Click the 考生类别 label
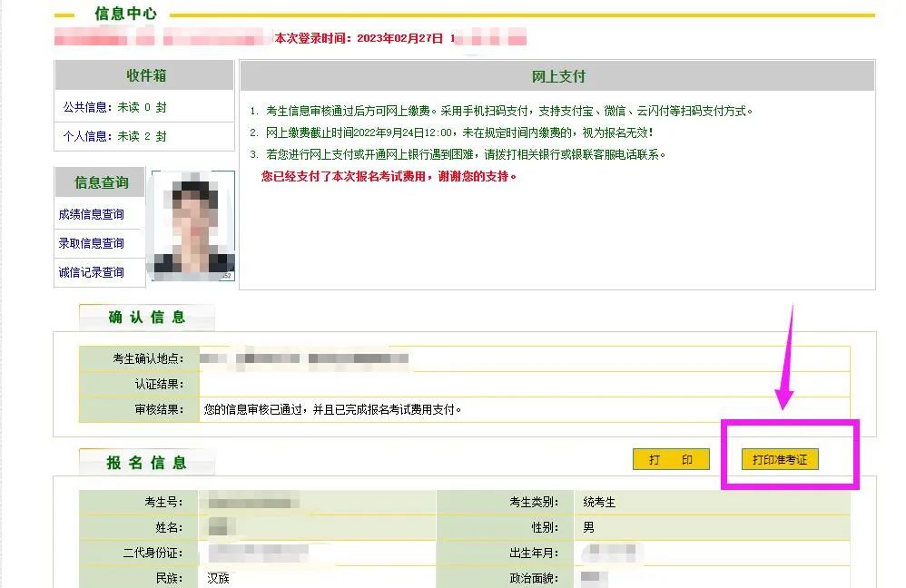Viewport: 906px width, 588px height. coord(534,502)
